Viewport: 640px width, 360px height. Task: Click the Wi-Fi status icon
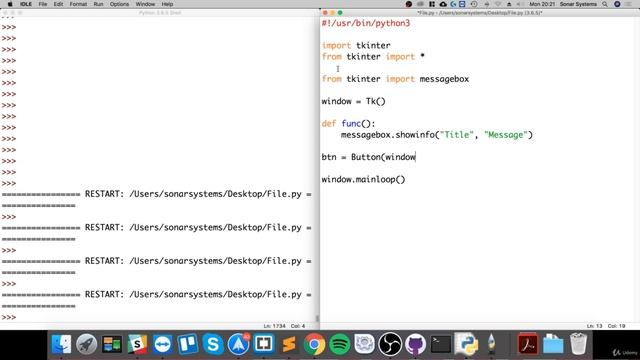[x=498, y=4]
